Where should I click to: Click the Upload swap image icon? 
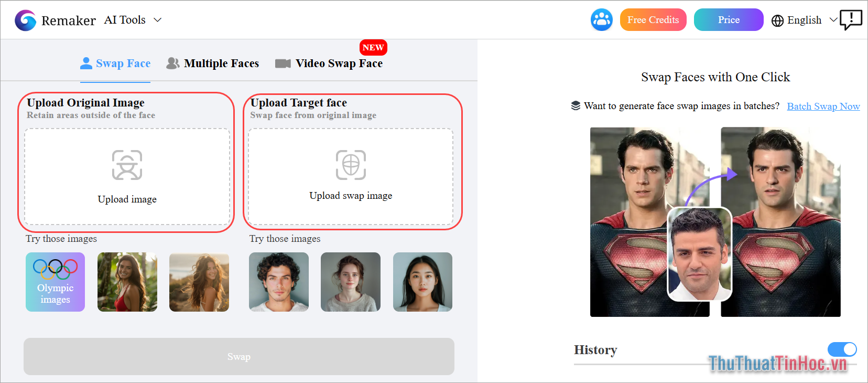351,165
